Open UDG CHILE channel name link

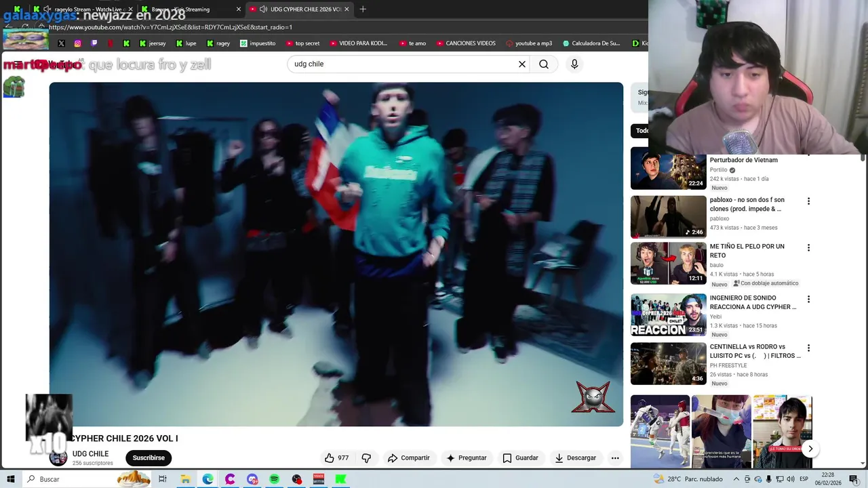pos(90,454)
